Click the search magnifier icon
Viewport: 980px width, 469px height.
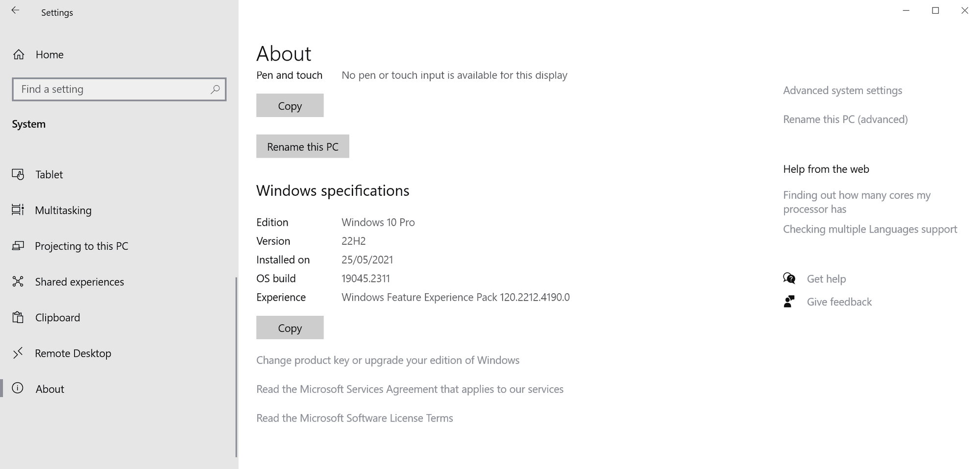coord(215,89)
